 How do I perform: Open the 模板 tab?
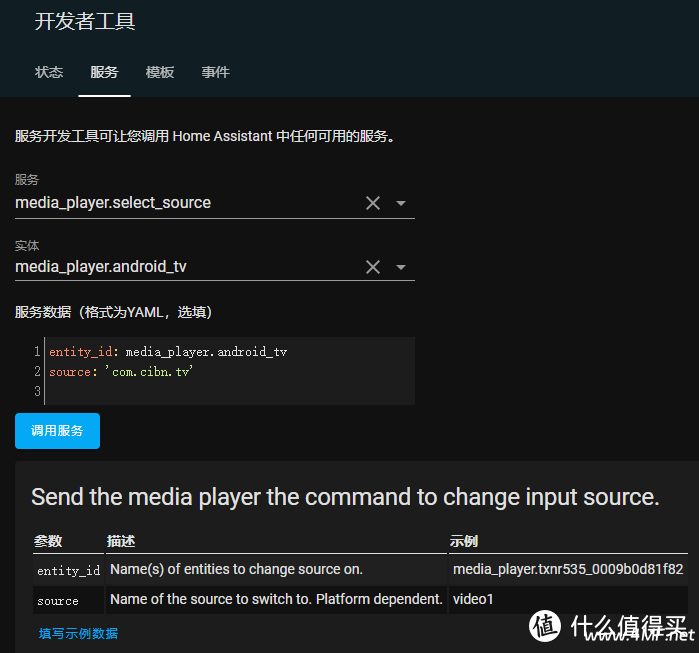pyautogui.click(x=160, y=72)
